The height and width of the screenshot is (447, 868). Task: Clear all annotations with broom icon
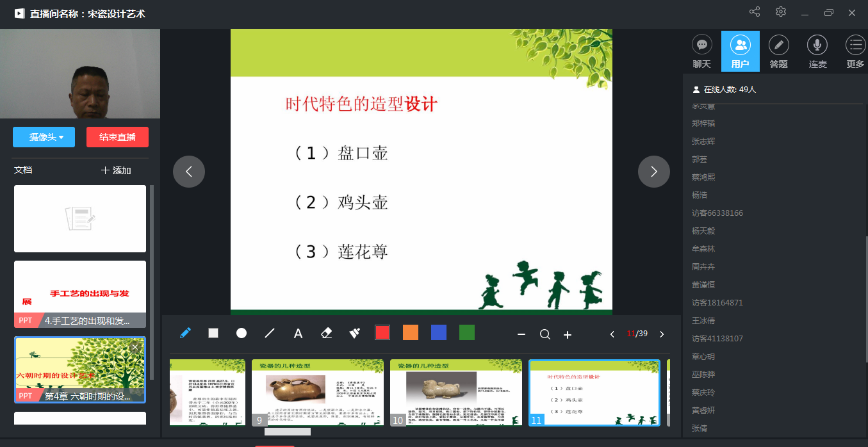coord(354,333)
